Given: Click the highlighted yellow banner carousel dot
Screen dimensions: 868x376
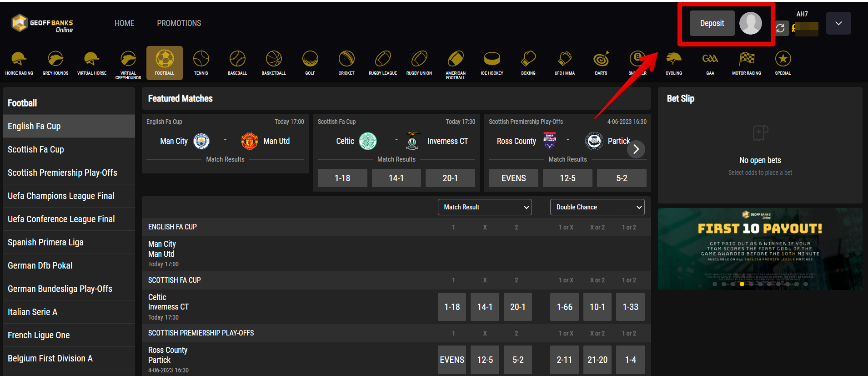Looking at the screenshot, I should pyautogui.click(x=742, y=284).
